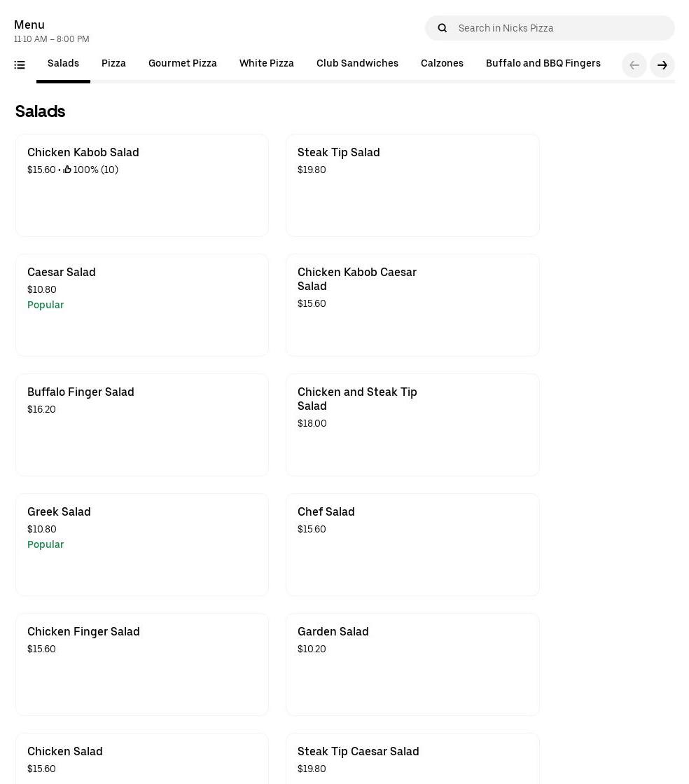689x784 pixels.
Task: Select the Garden Salad item
Action: point(412,664)
